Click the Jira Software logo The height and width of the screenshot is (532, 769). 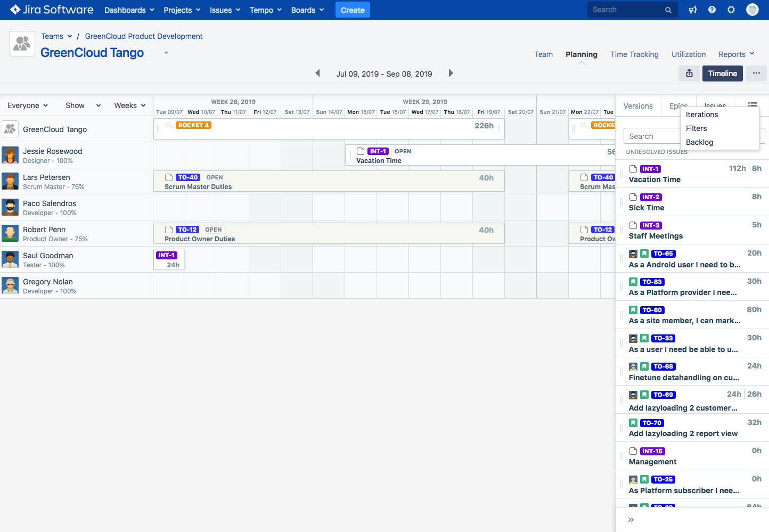pos(51,9)
